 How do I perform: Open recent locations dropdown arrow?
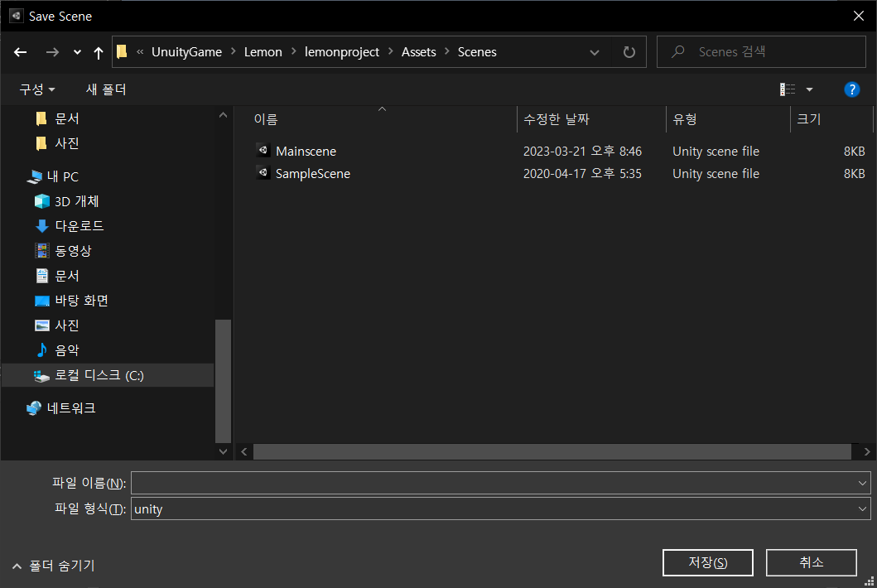click(x=77, y=52)
